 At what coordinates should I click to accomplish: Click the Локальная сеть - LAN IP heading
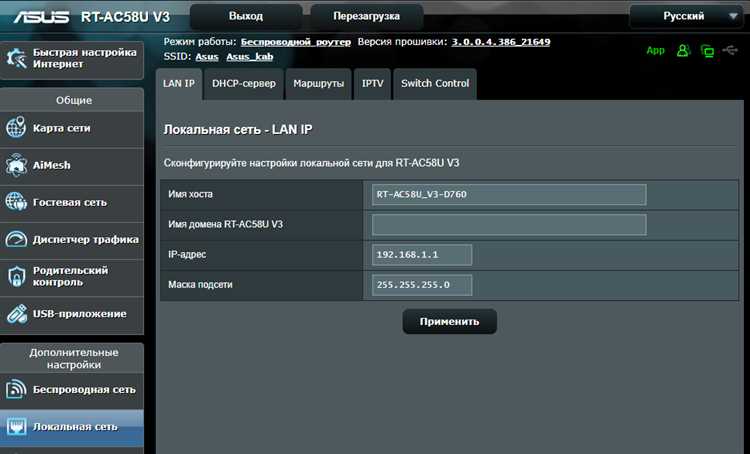pos(238,130)
